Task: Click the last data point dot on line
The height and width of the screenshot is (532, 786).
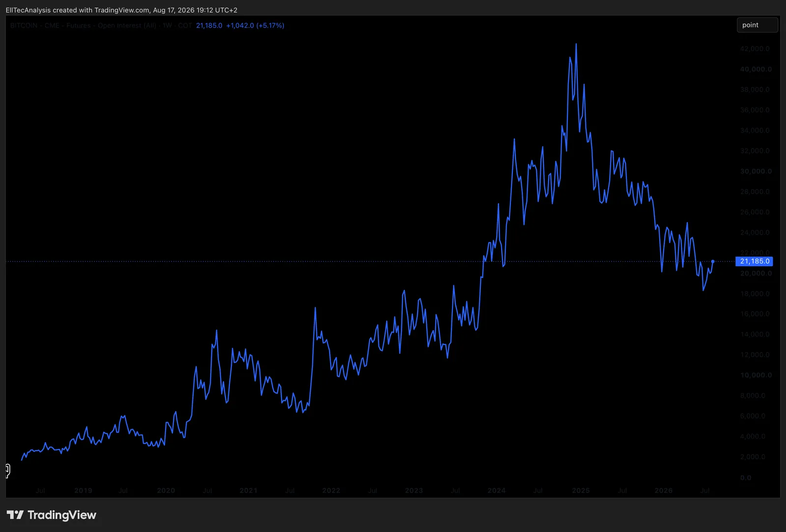Action: click(713, 261)
